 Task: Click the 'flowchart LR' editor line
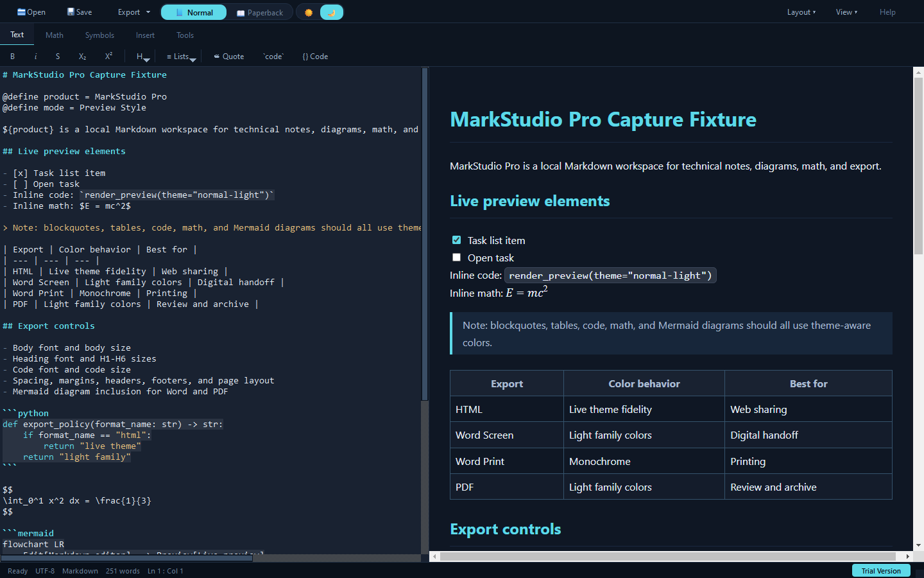[33, 544]
